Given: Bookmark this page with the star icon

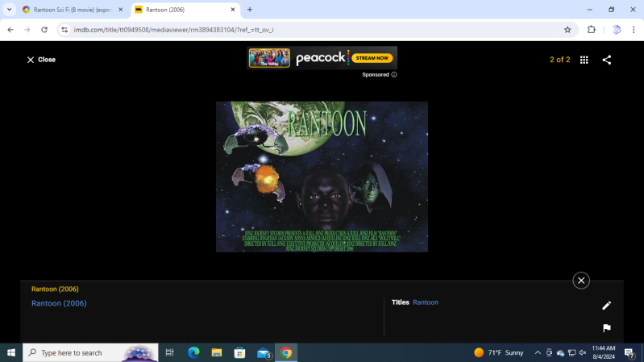Looking at the screenshot, I should 567,30.
